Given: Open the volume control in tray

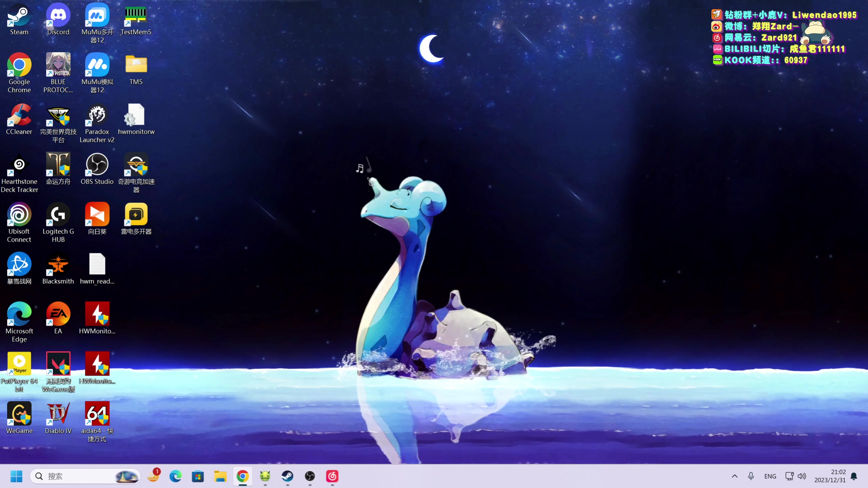Looking at the screenshot, I should pos(802,476).
